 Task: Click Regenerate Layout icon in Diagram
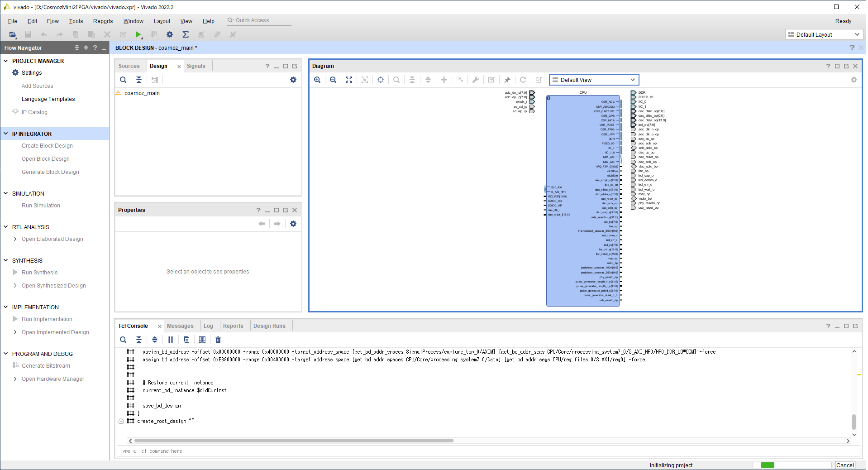523,80
